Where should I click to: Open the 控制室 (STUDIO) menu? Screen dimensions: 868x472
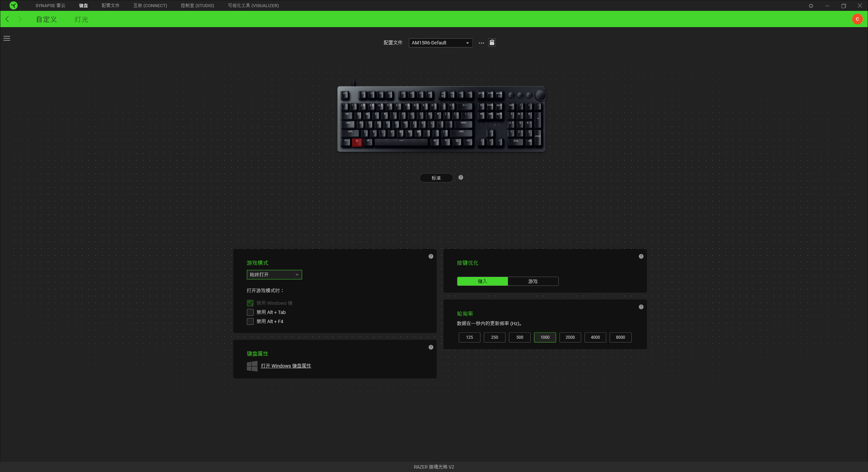[x=197, y=5]
